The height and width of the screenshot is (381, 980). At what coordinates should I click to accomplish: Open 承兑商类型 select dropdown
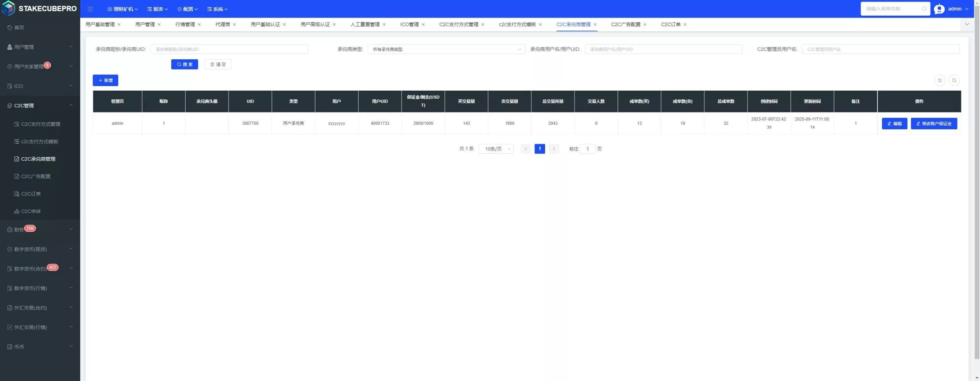446,49
